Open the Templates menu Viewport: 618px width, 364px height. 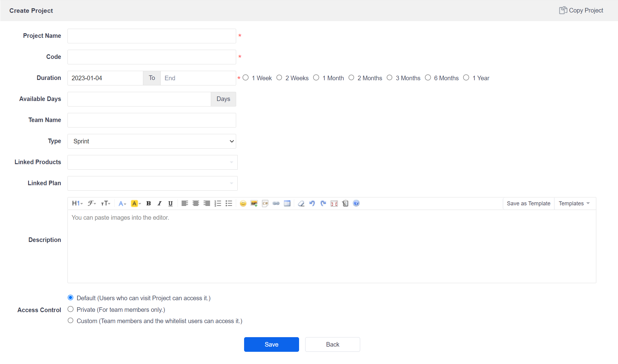[574, 204]
